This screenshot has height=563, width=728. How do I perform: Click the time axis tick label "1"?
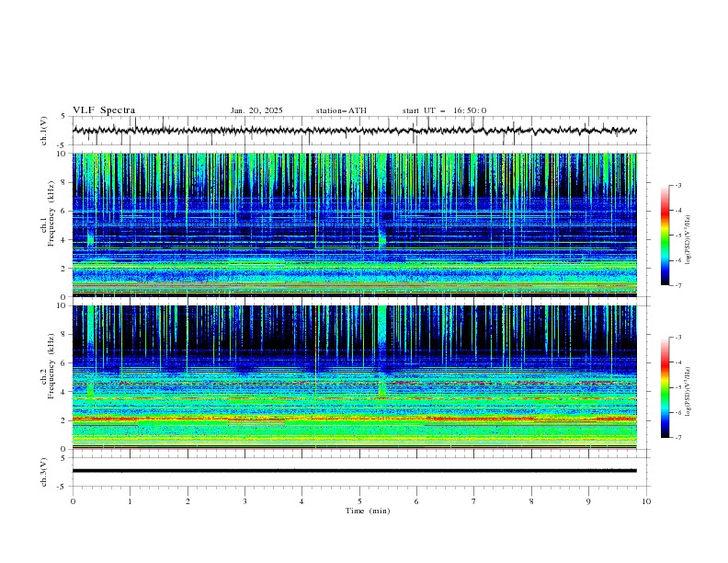130,501
